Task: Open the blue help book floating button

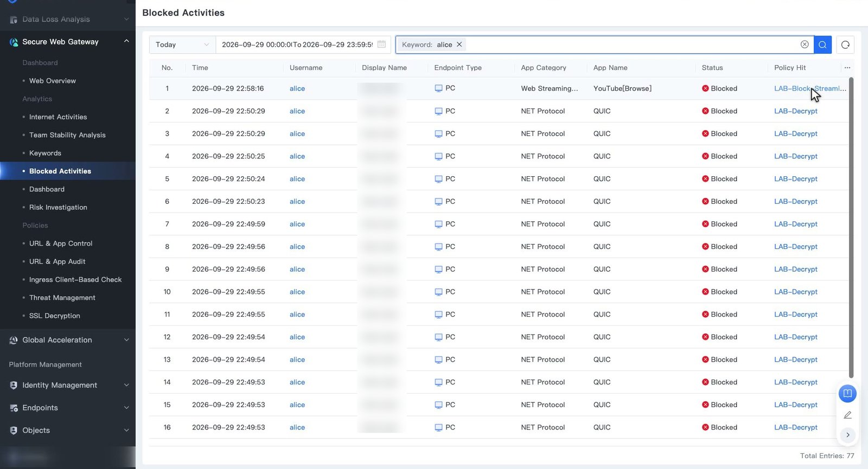Action: (x=847, y=393)
